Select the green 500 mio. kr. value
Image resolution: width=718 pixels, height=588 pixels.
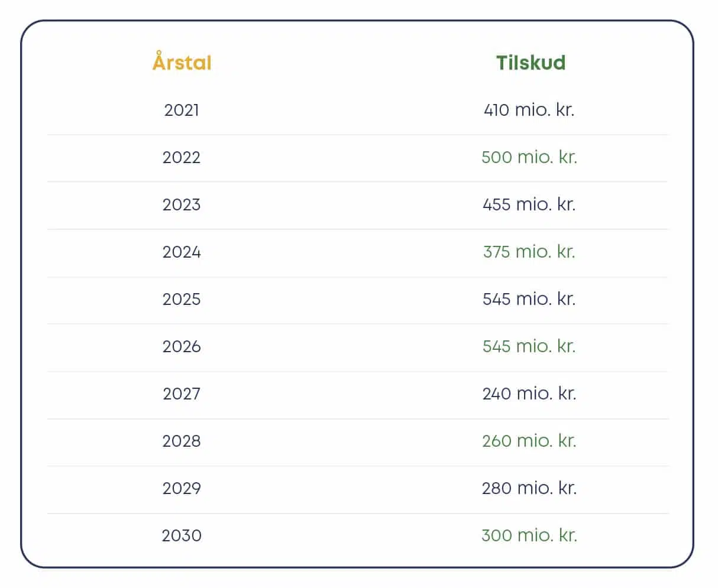point(529,157)
